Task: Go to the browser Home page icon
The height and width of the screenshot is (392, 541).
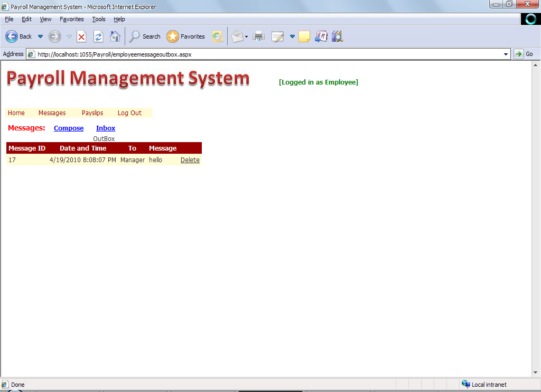Action: click(x=115, y=36)
